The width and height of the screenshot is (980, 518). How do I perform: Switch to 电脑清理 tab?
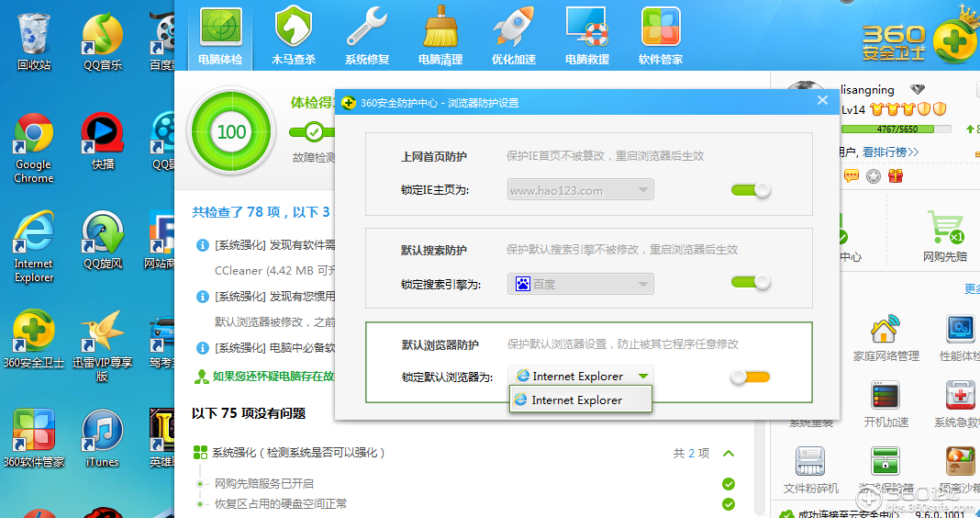440,37
